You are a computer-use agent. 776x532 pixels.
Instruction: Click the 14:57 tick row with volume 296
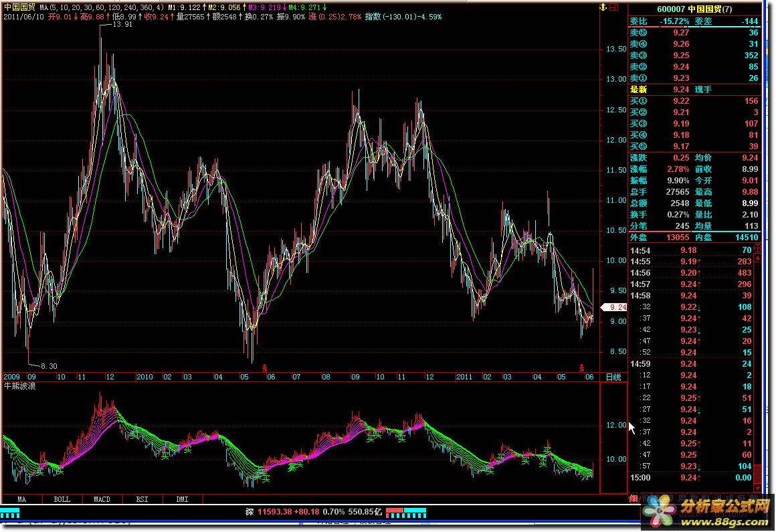click(x=691, y=284)
